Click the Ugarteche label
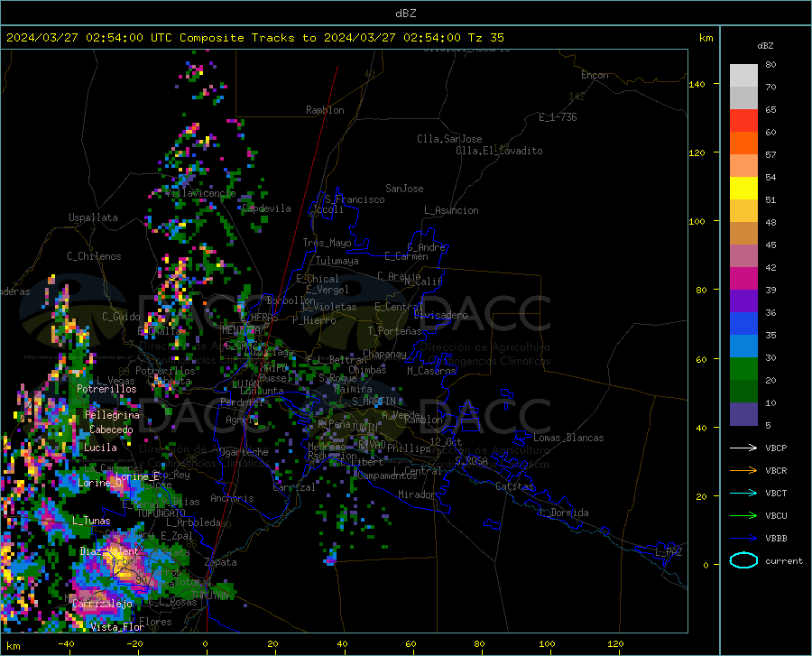The width and height of the screenshot is (812, 656). tap(244, 452)
